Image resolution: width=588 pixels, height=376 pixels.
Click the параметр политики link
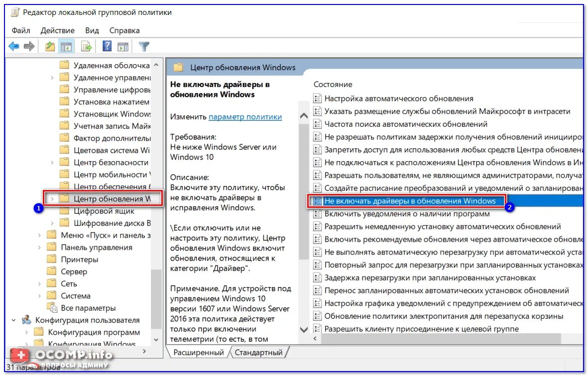click(245, 116)
